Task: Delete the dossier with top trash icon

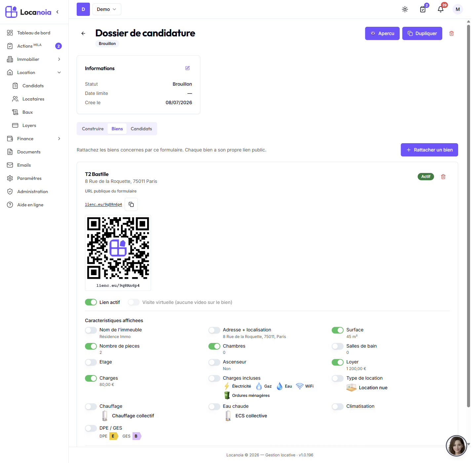Action: pos(452,33)
